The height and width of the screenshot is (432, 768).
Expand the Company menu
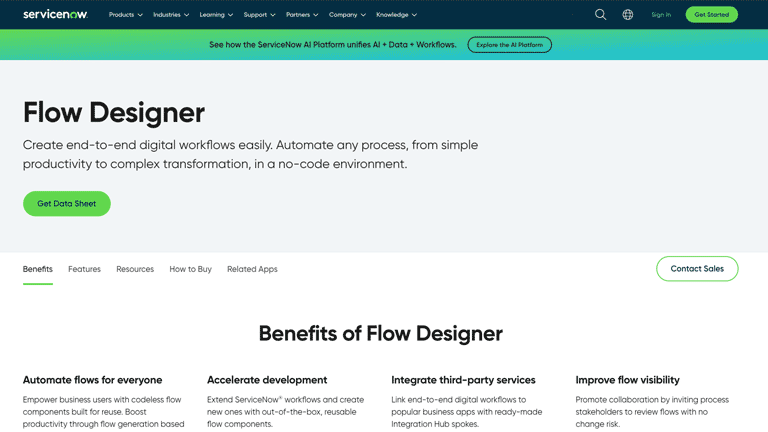(347, 15)
